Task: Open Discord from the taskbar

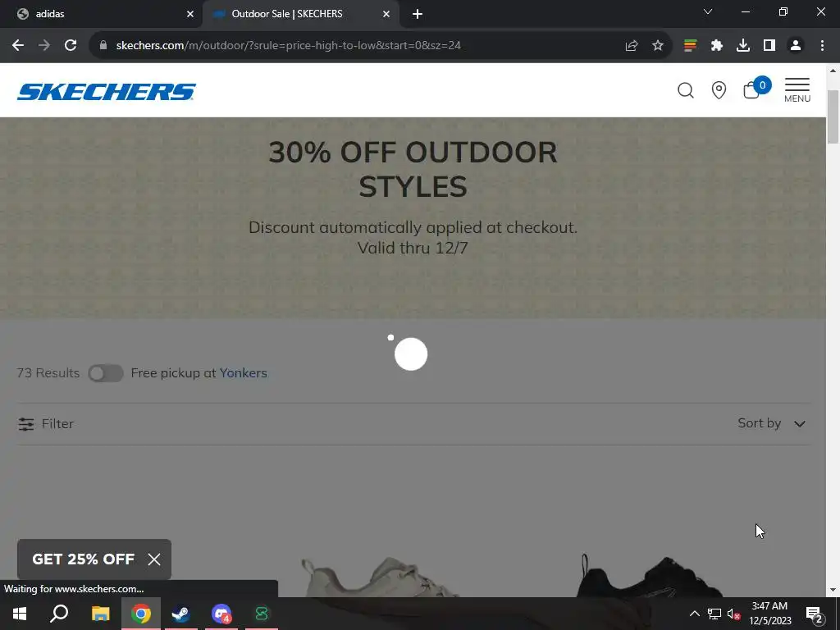Action: pyautogui.click(x=221, y=614)
